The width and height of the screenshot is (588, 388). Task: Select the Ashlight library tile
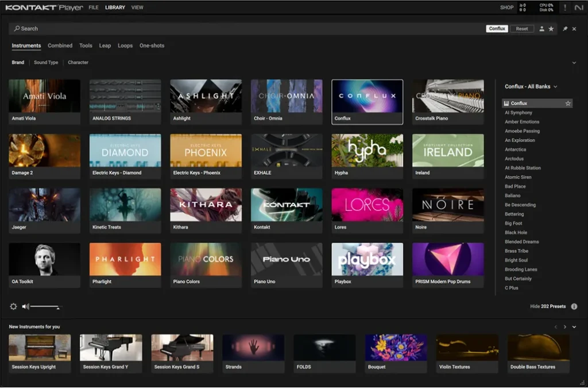click(x=206, y=102)
